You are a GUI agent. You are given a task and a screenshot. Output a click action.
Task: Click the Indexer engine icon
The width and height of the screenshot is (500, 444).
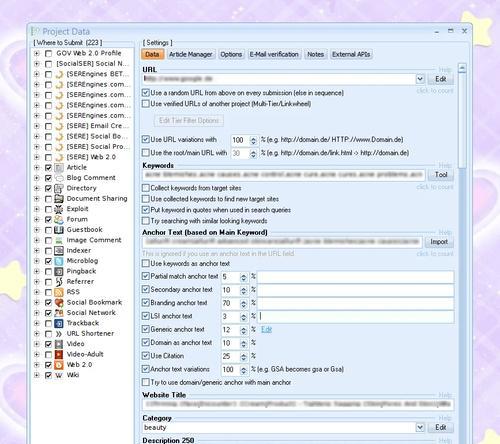point(59,251)
